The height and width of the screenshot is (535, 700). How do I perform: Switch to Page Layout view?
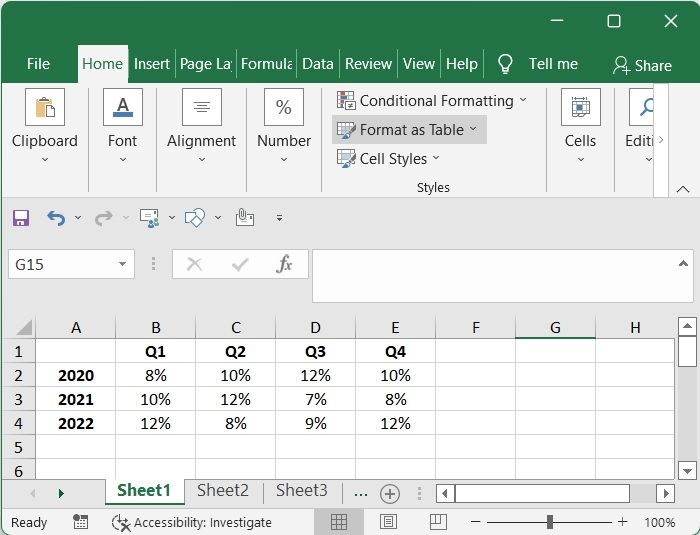click(x=388, y=522)
